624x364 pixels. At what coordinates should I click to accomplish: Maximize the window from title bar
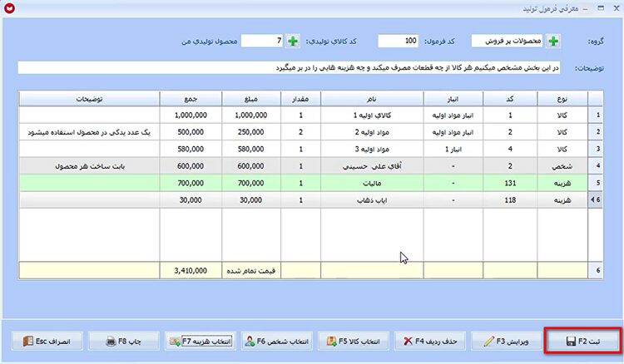click(x=601, y=8)
